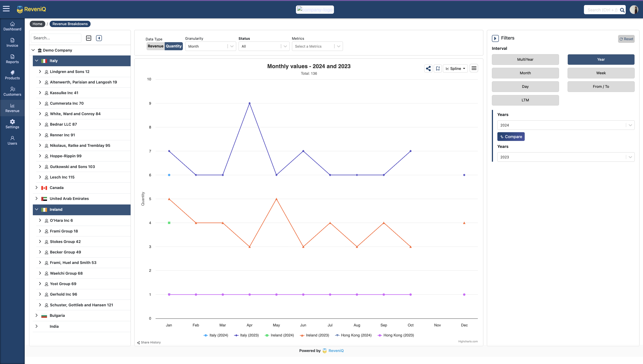Collapse all tree nodes icon
The image size is (643, 364).
89,38
